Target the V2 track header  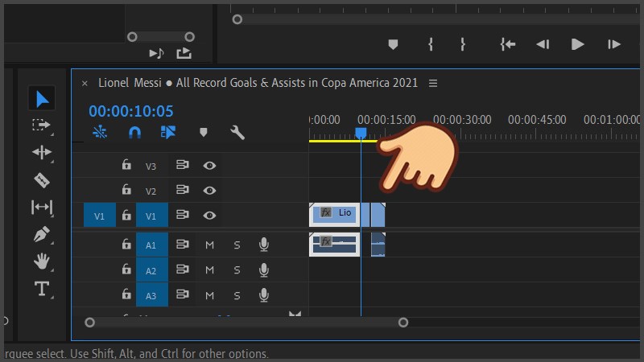151,191
